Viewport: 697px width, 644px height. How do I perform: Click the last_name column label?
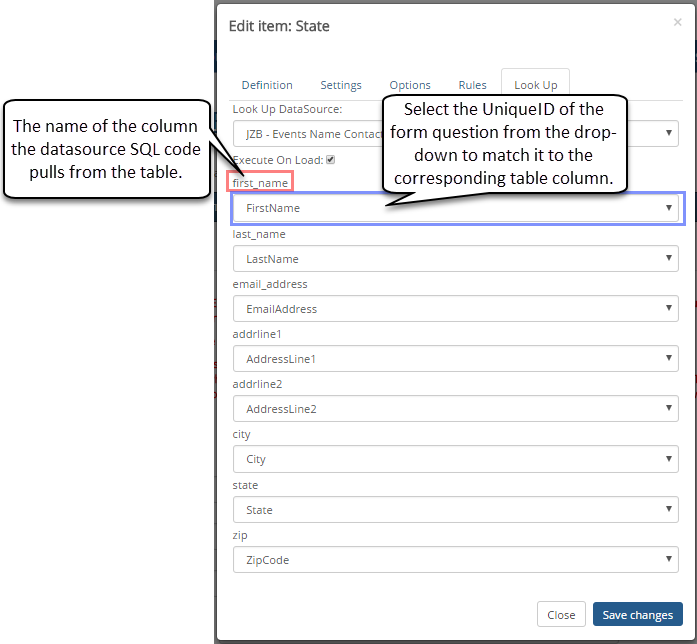point(259,234)
